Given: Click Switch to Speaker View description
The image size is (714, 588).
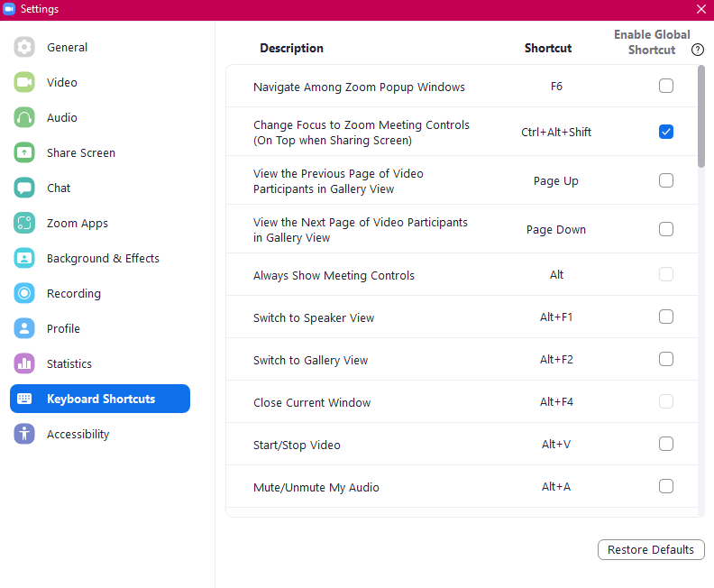Looking at the screenshot, I should [314, 318].
